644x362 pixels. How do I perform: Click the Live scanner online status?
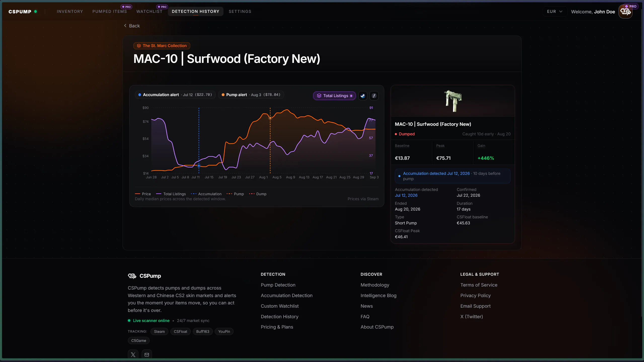(x=148, y=320)
